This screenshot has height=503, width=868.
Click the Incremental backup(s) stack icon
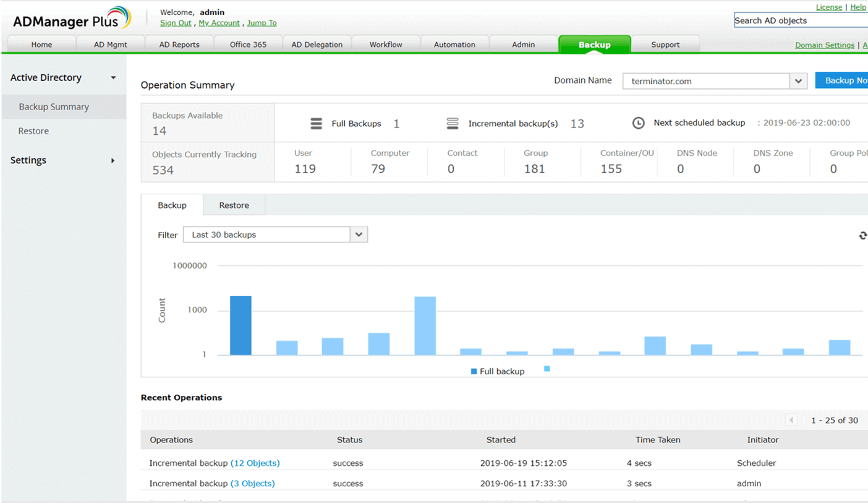pos(453,124)
